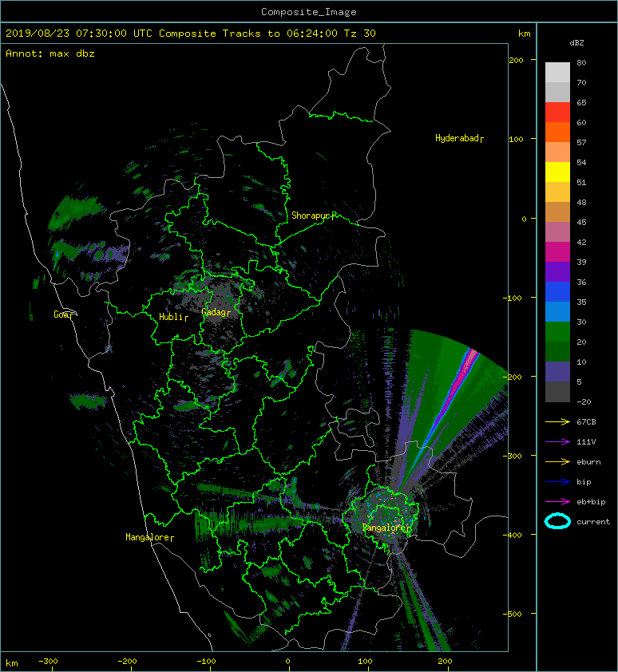Viewport: 618px width, 672px height.
Task: Click the 'current' legend label
Action: (593, 522)
